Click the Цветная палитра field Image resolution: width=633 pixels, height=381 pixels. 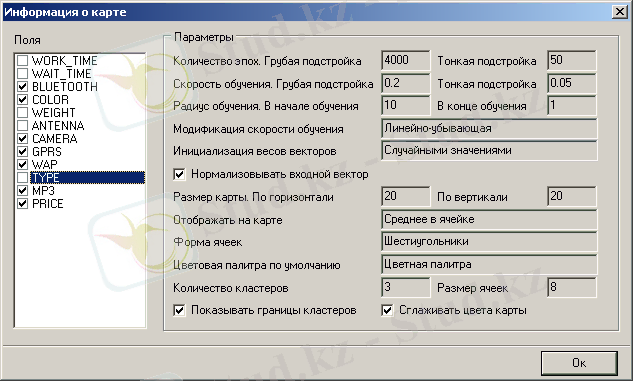489,265
